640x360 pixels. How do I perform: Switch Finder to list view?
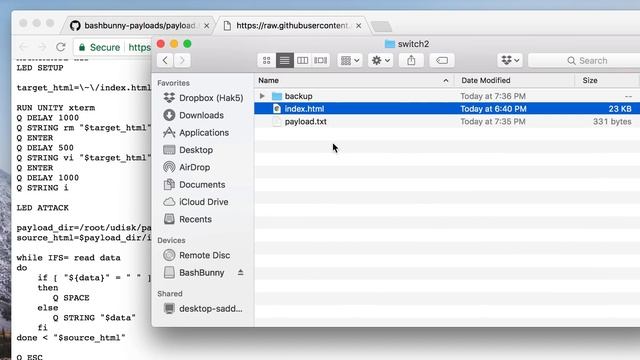coord(284,60)
